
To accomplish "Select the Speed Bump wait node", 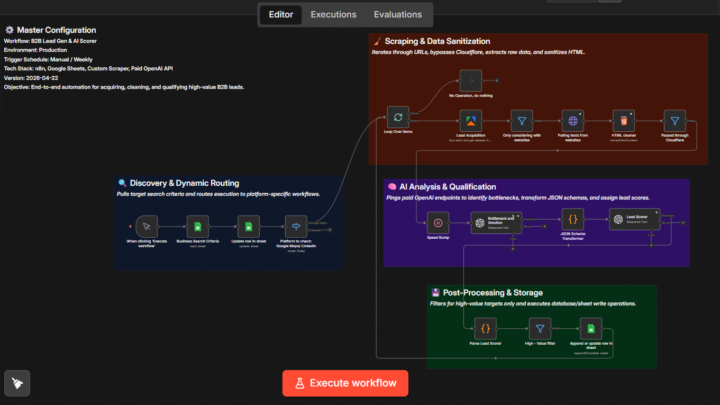I will tap(438, 223).
